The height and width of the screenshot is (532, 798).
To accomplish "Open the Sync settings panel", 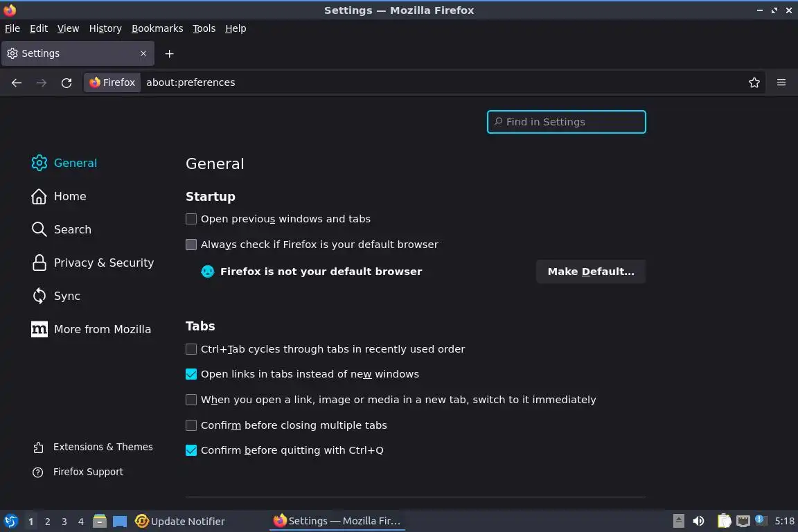I will (x=56, y=296).
